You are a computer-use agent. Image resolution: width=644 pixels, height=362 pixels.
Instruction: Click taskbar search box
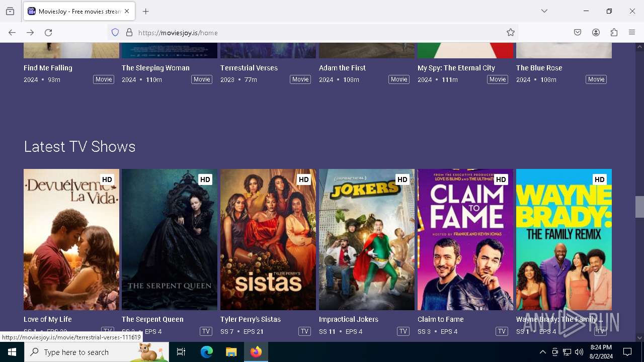(97, 352)
